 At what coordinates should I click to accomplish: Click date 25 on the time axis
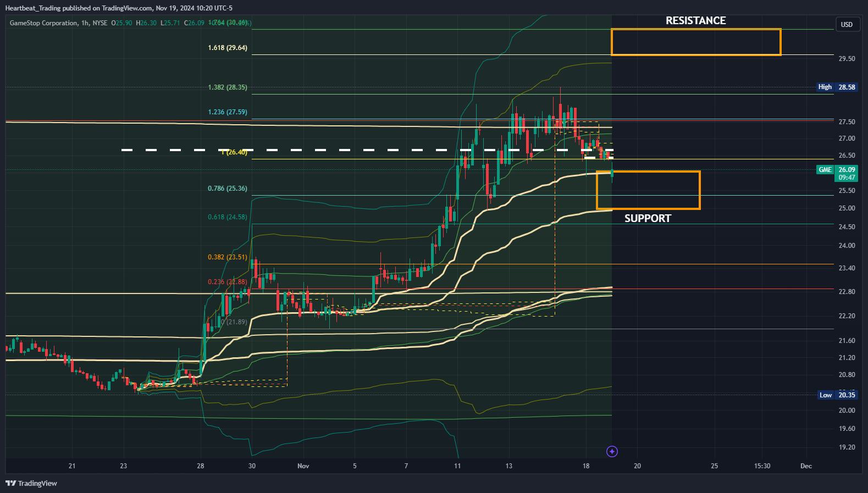715,466
